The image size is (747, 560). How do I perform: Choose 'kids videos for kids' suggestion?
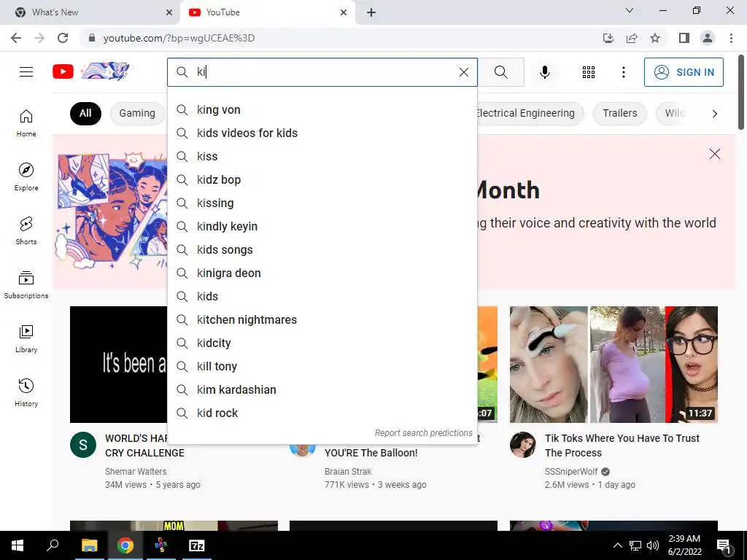pos(322,133)
